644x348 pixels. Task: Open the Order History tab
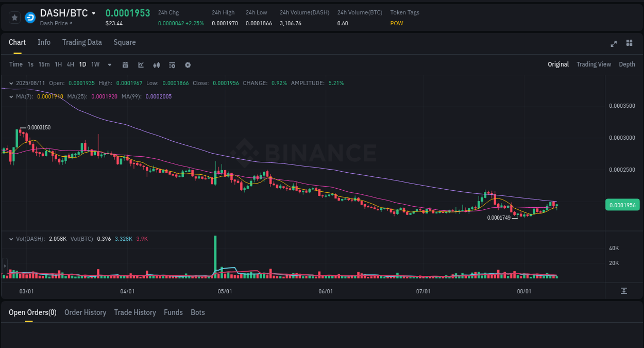[x=85, y=312]
